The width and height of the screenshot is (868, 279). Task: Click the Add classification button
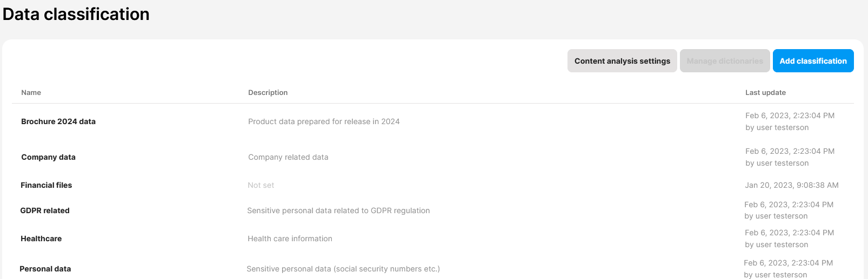coord(813,61)
